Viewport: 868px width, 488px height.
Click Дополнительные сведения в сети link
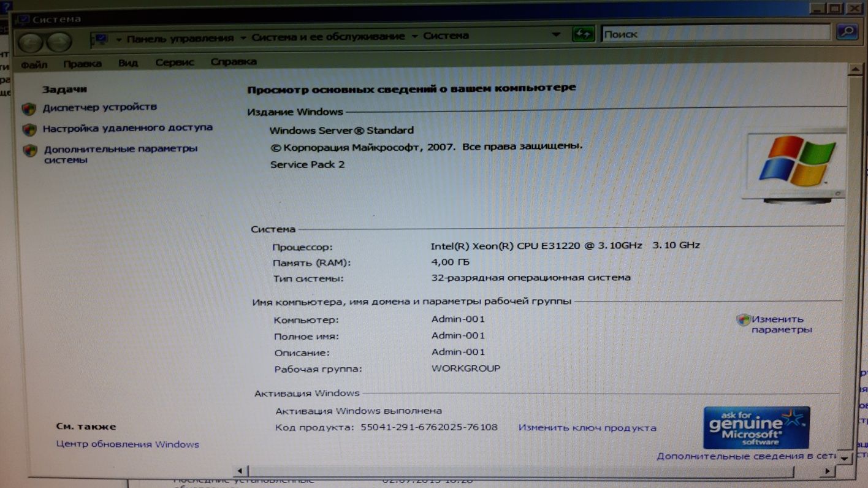point(747,456)
